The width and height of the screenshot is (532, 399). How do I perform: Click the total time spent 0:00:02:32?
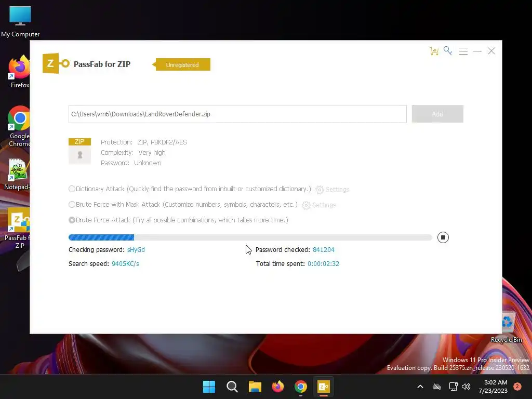pos(323,263)
